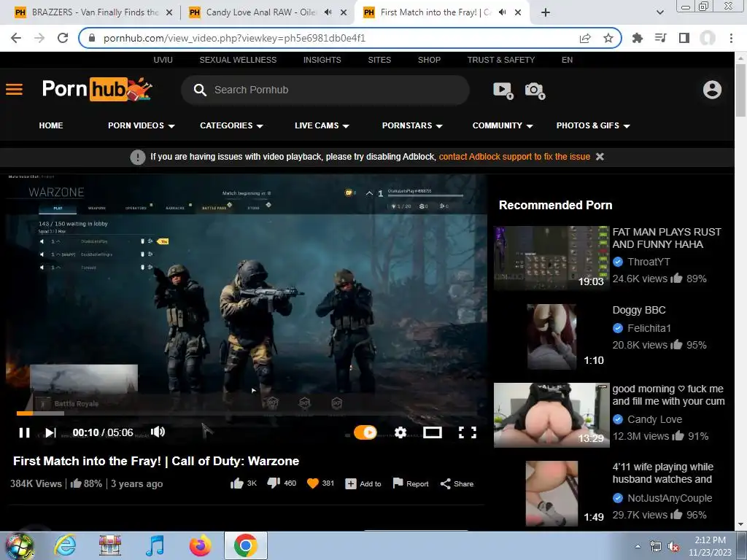Viewport: 747px width, 560px height.
Task: Open the Chrome extensions puzzle icon
Action: (x=638, y=38)
